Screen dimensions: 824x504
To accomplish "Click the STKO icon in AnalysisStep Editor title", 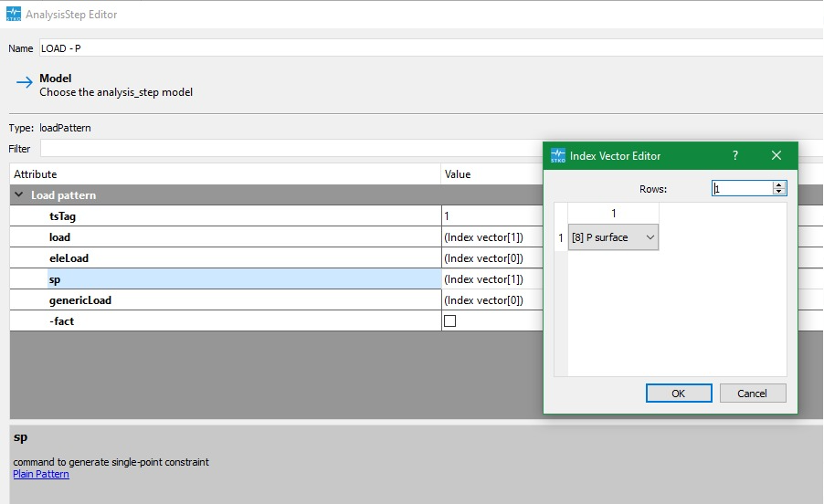I will pos(13,15).
